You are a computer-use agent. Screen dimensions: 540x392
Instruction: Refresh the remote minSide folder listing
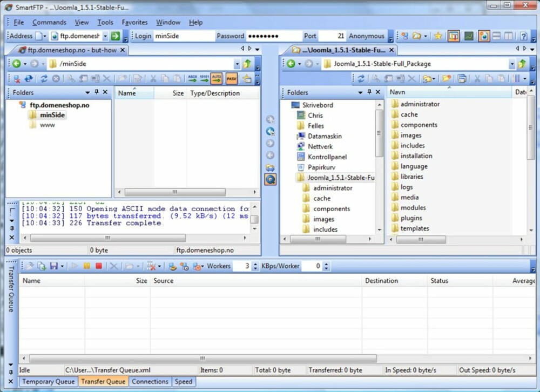[44, 79]
